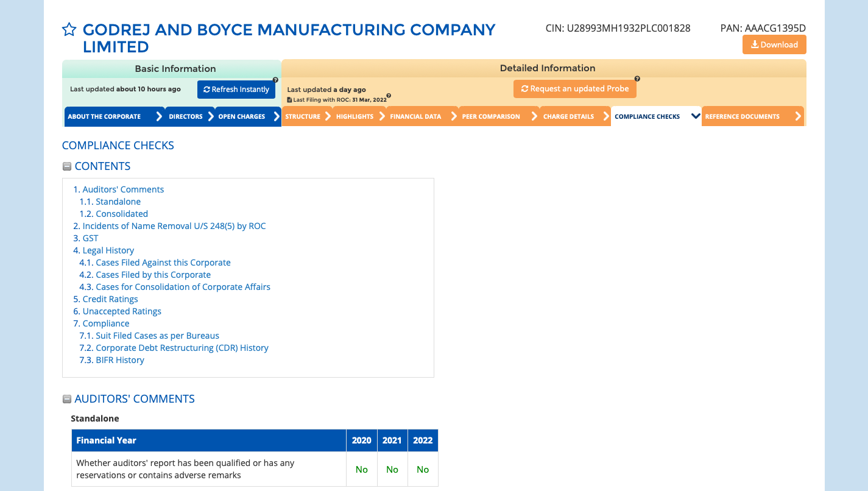Collapse the Auditors' Comments section
The image size is (868, 491).
67,400
